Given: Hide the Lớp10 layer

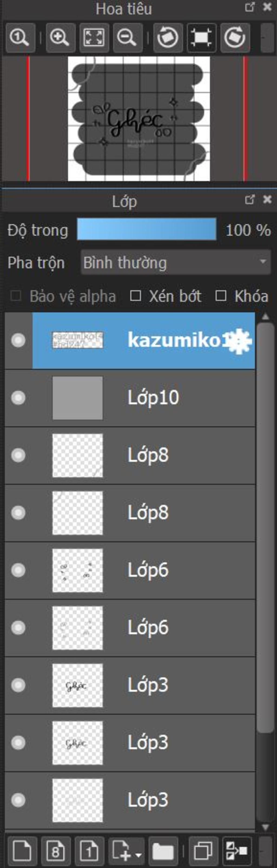Looking at the screenshot, I should click(18, 397).
